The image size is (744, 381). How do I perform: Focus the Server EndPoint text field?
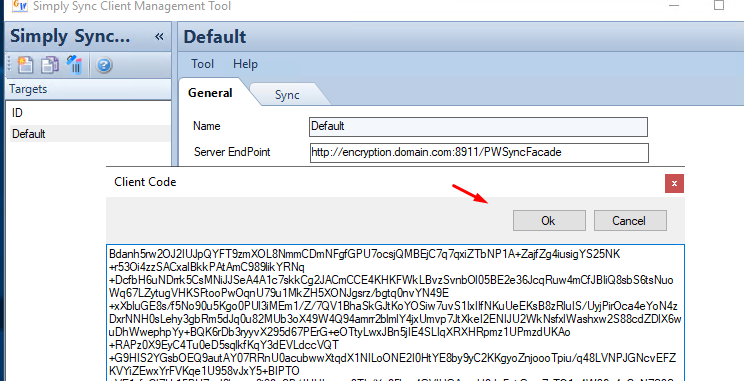click(x=478, y=152)
